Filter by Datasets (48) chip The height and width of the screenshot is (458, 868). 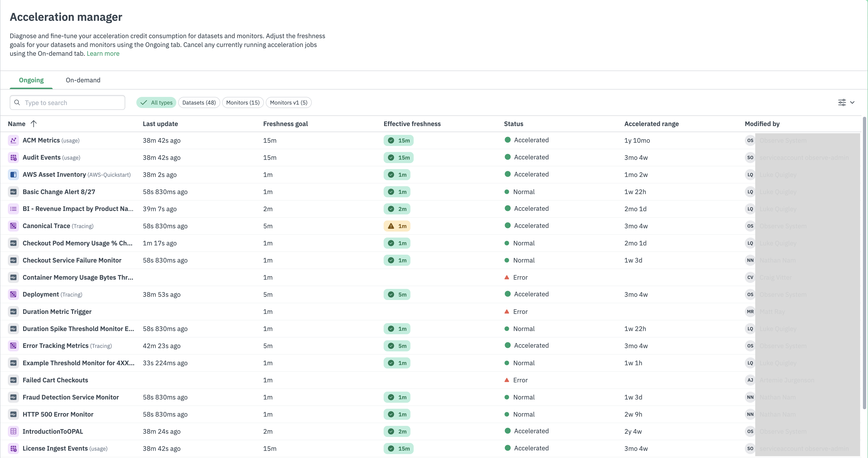pyautogui.click(x=199, y=102)
